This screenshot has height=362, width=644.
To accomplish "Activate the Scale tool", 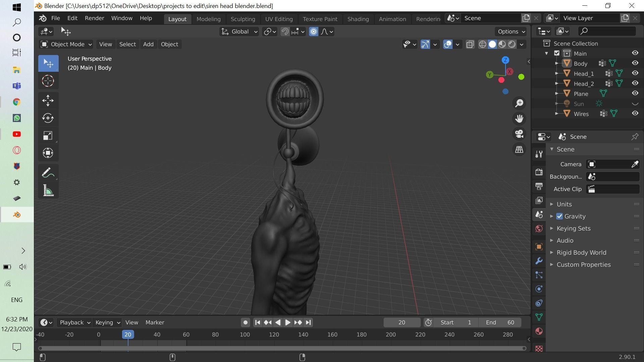I will pyautogui.click(x=48, y=135).
